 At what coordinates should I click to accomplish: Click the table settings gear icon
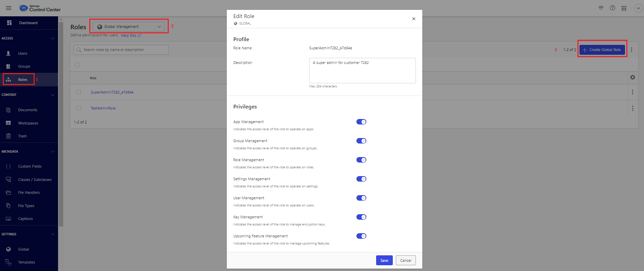coord(632,78)
